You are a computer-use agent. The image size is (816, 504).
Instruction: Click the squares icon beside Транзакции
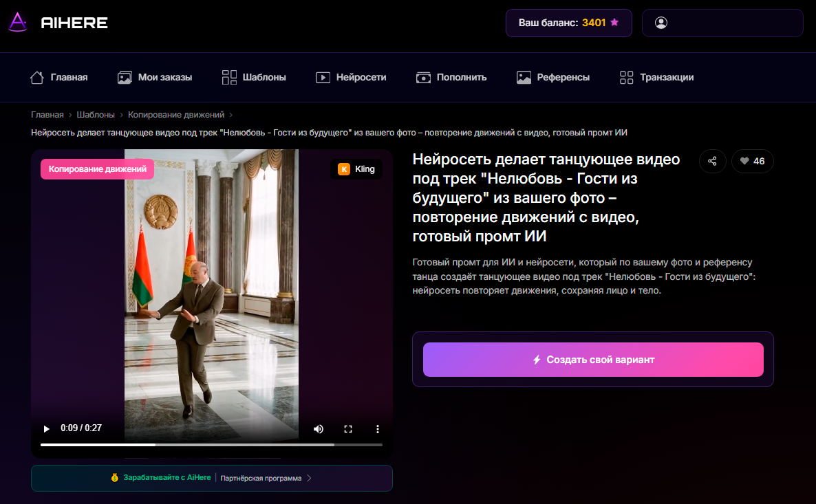[627, 78]
